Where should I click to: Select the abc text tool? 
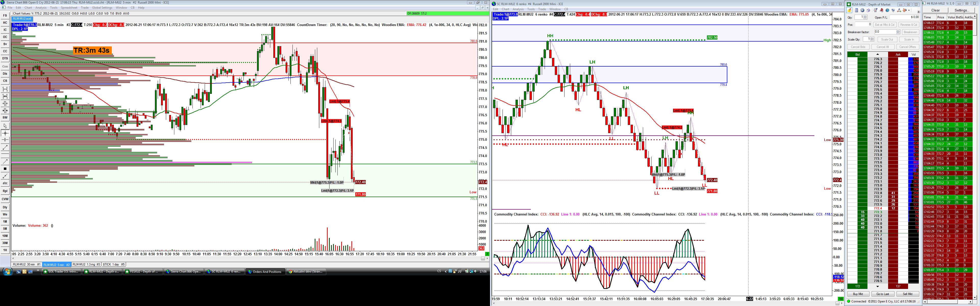(5, 183)
